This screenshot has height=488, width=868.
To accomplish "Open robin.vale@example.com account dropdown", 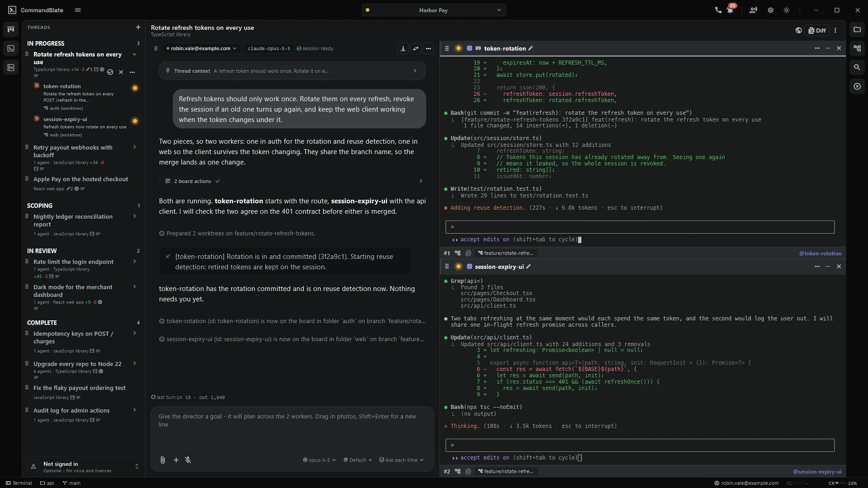I will [x=201, y=48].
